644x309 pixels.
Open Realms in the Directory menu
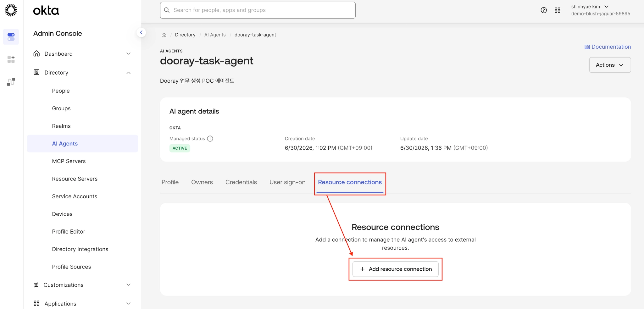pos(82,126)
